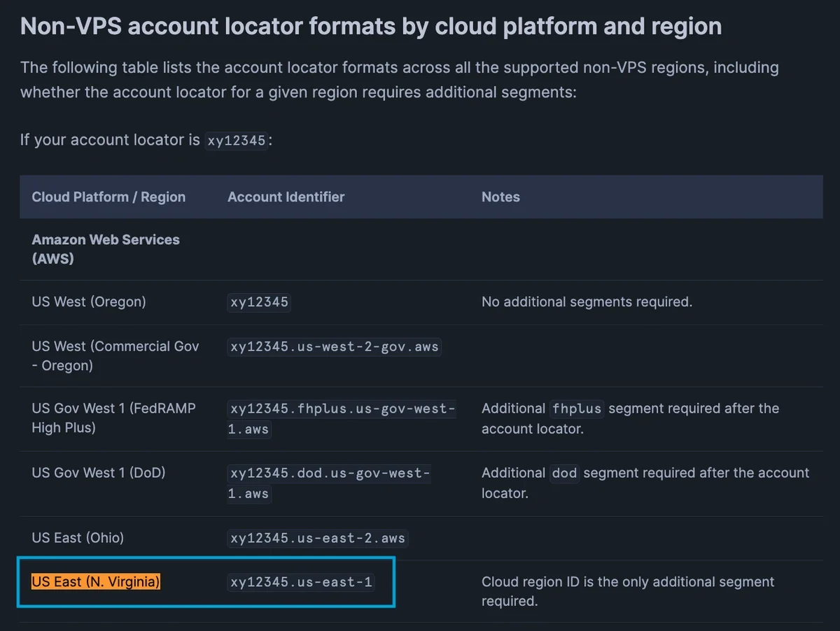This screenshot has height=631, width=840.
Task: Click the inline xy12345 code in the intro sentence
Action: [237, 141]
